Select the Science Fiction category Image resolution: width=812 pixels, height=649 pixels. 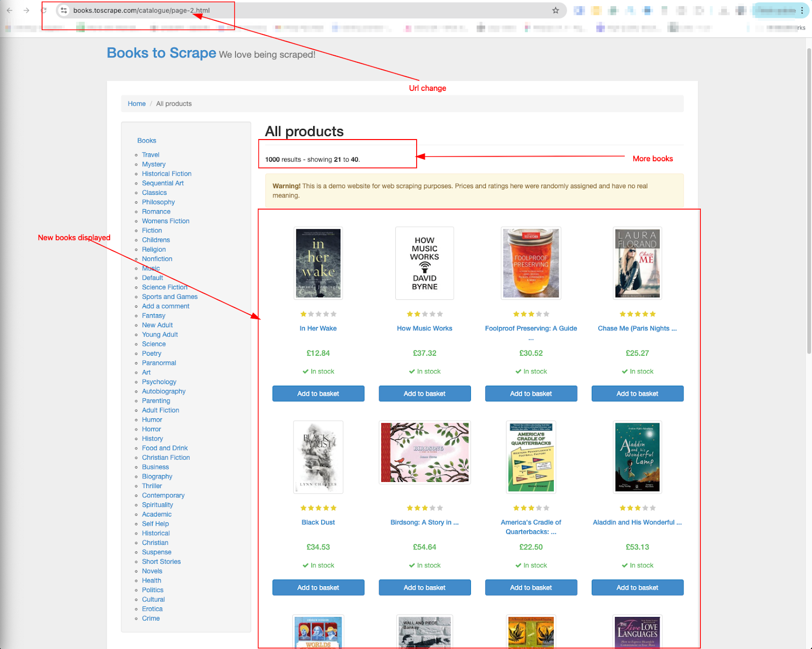164,287
